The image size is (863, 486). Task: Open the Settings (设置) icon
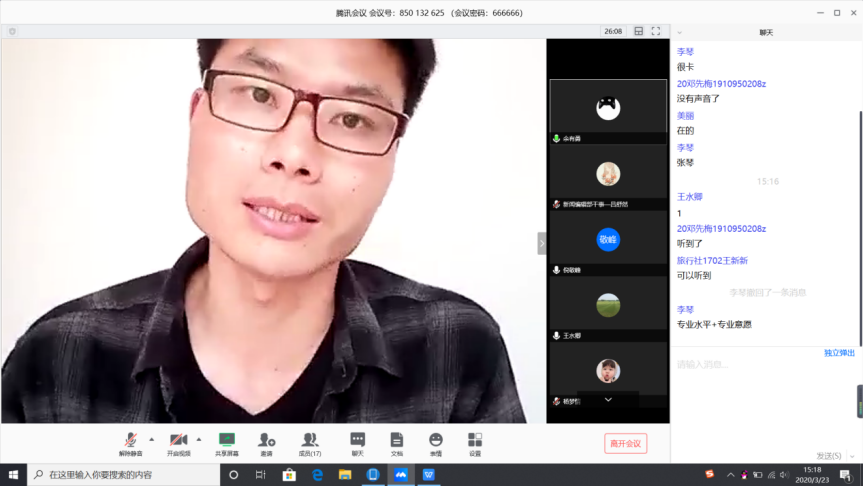475,441
